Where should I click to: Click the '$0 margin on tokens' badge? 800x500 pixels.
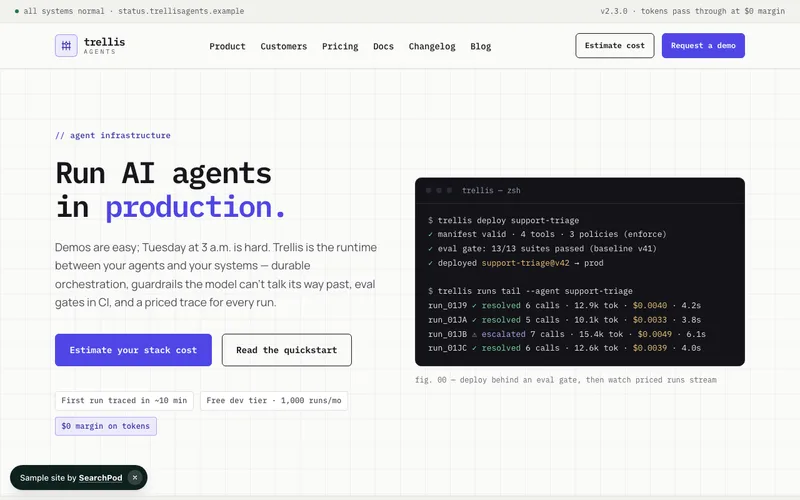pyautogui.click(x=106, y=426)
